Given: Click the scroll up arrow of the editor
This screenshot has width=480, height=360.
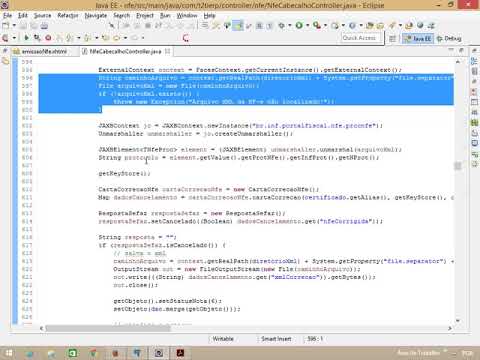Looking at the screenshot, I should point(458,62).
